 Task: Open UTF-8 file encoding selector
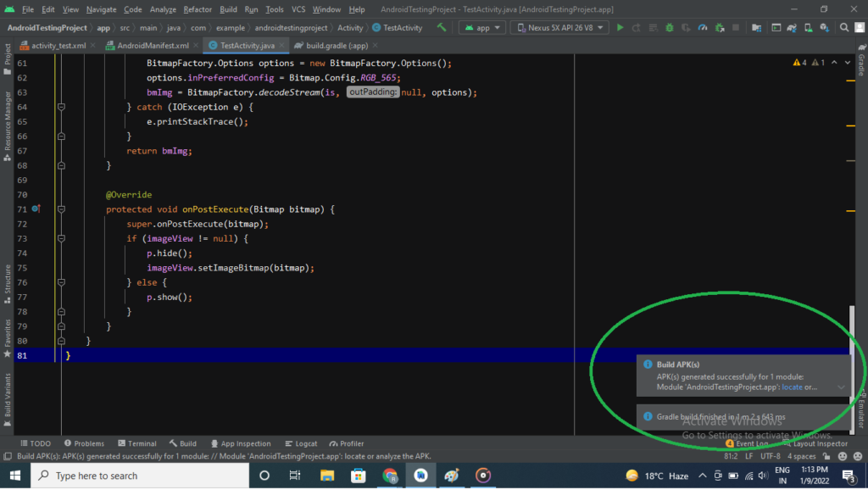coord(770,456)
